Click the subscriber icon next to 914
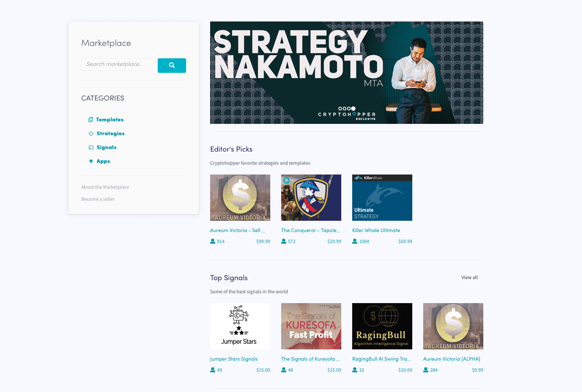The image size is (582, 392). pyautogui.click(x=213, y=241)
